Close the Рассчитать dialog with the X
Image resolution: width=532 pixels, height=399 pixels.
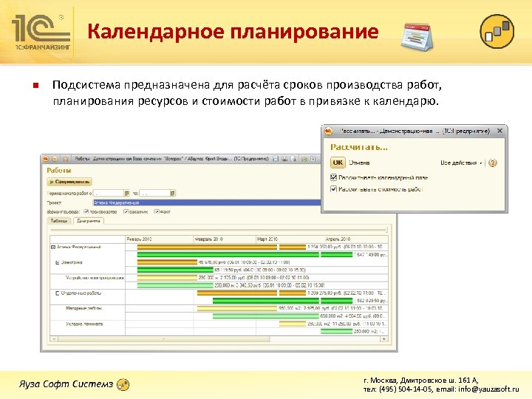click(499, 131)
